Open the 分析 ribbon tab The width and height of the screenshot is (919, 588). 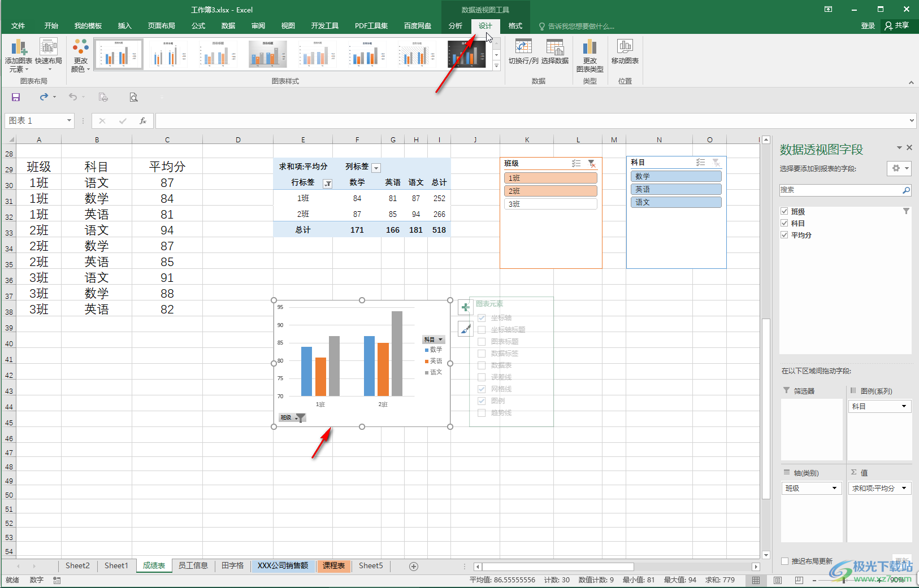coord(456,26)
